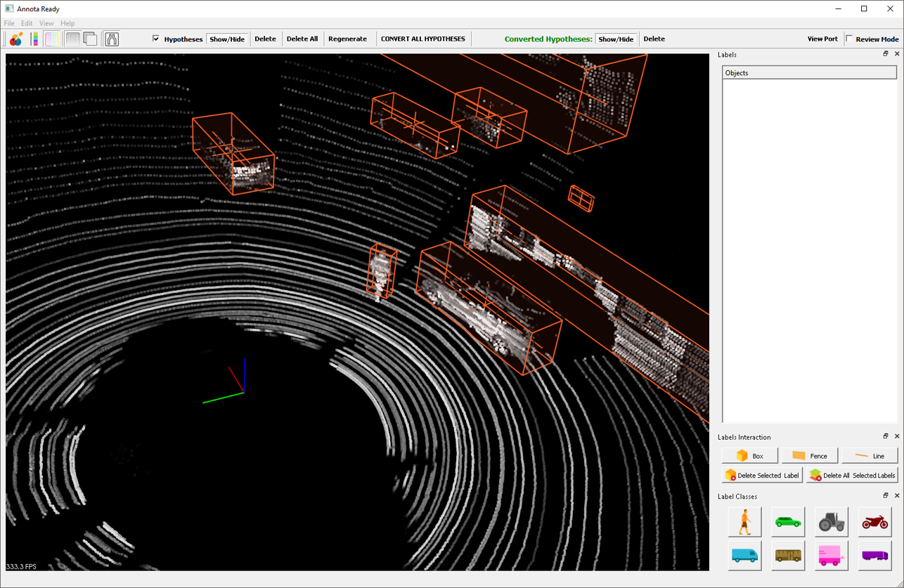Open the File menu

point(9,23)
